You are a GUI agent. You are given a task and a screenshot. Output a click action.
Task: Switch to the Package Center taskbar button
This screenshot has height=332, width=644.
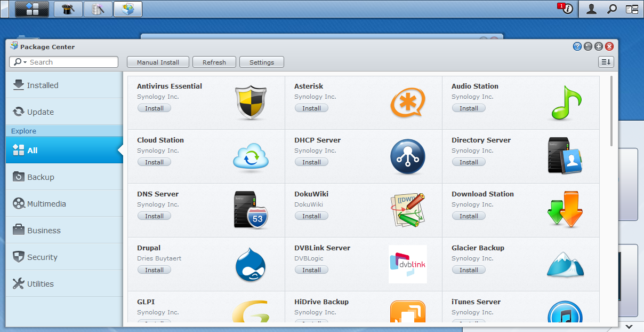[x=128, y=9]
